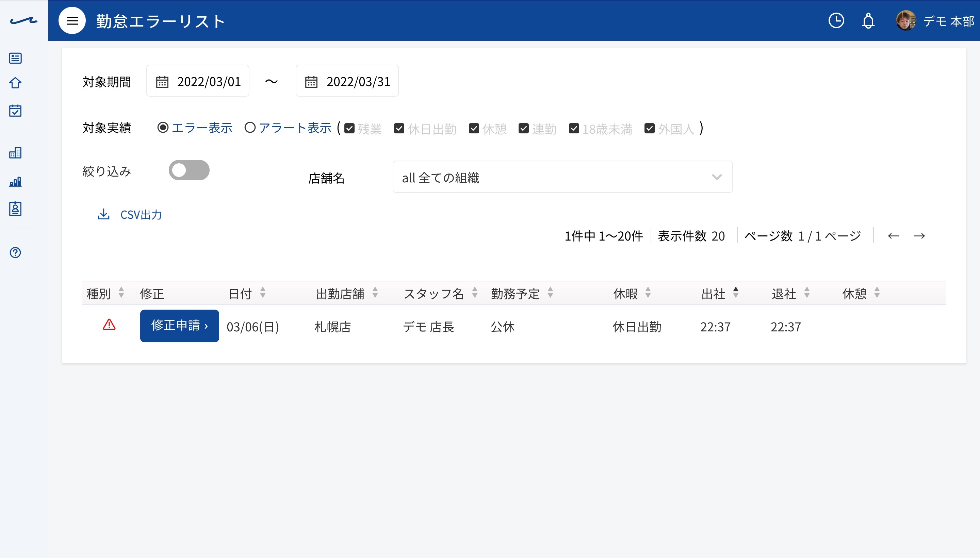The width and height of the screenshot is (980, 558).
Task: Toggle the 残業 checkbox
Action: pyautogui.click(x=349, y=128)
